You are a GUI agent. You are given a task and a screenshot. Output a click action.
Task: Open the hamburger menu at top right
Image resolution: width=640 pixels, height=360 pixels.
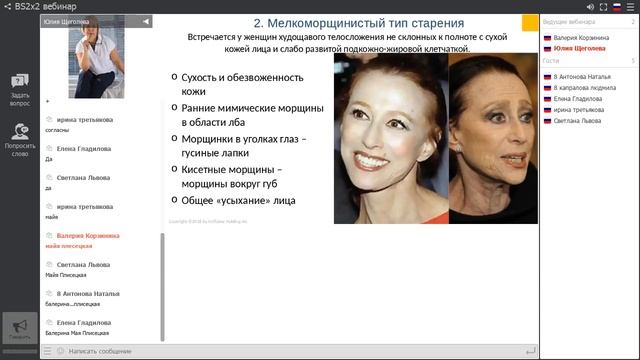(631, 7)
